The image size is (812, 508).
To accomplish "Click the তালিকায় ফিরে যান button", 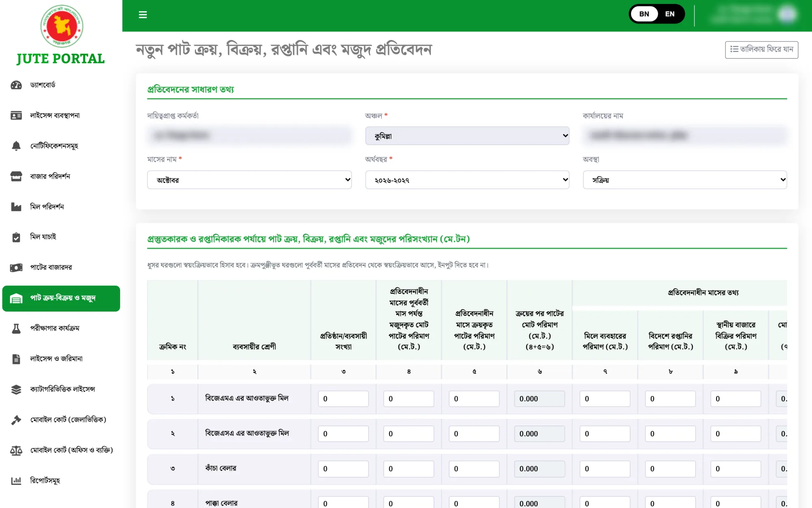I will (762, 50).
